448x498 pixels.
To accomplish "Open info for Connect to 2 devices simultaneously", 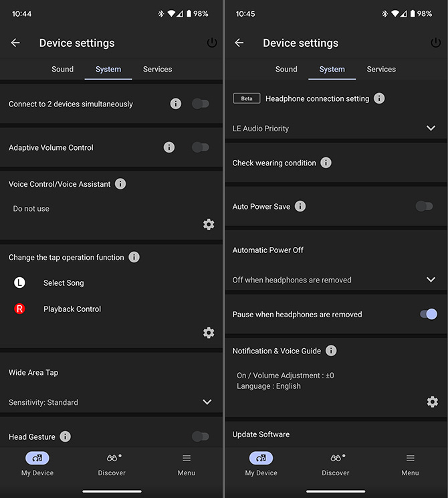I will pos(175,104).
